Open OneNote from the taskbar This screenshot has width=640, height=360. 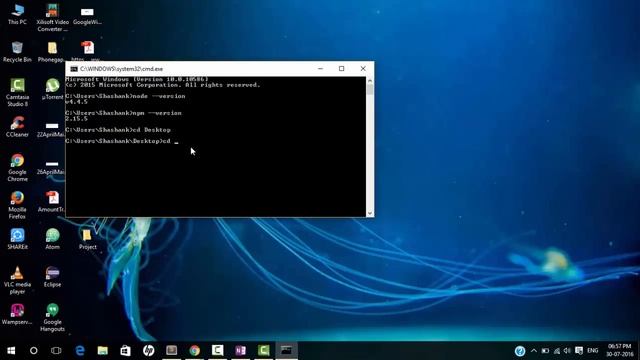(240, 351)
